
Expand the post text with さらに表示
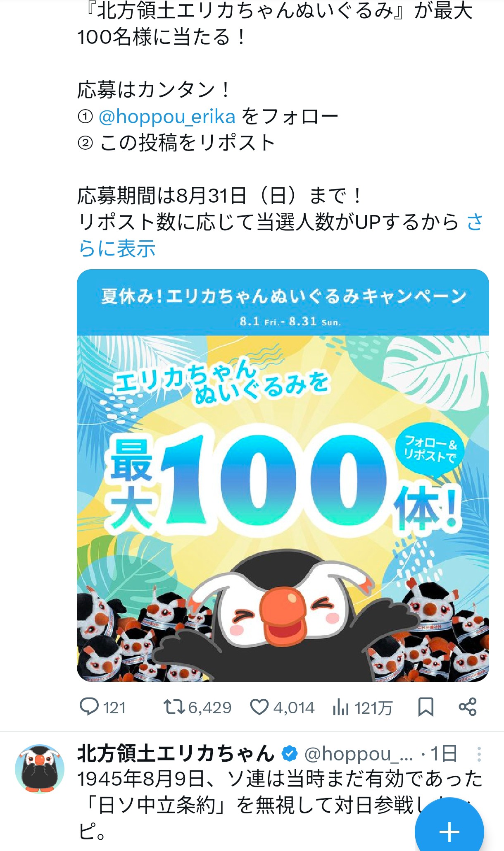tap(281, 235)
